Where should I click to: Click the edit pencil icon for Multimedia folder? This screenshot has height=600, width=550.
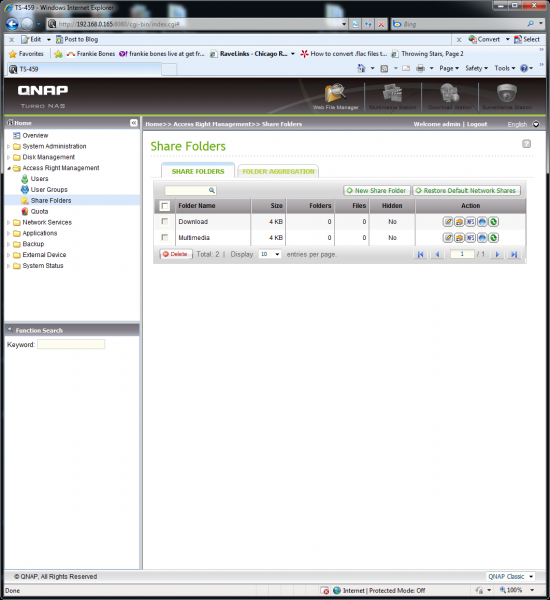tap(448, 238)
